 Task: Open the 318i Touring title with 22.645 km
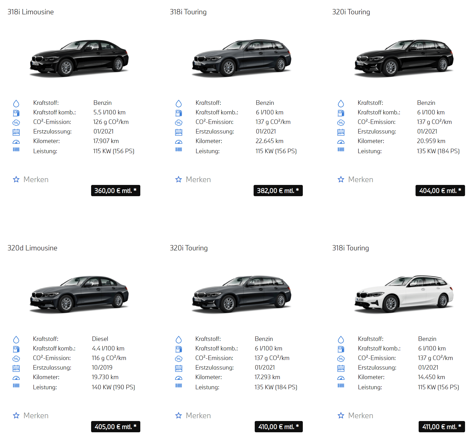point(188,12)
